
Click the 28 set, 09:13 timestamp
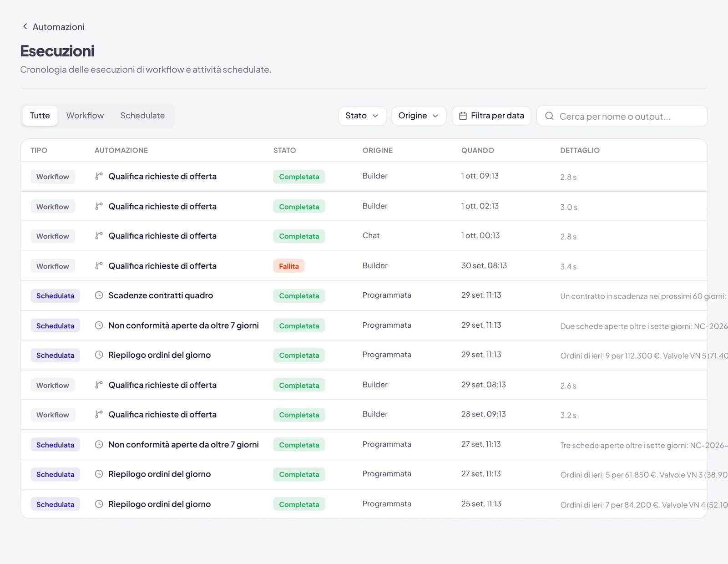click(484, 414)
